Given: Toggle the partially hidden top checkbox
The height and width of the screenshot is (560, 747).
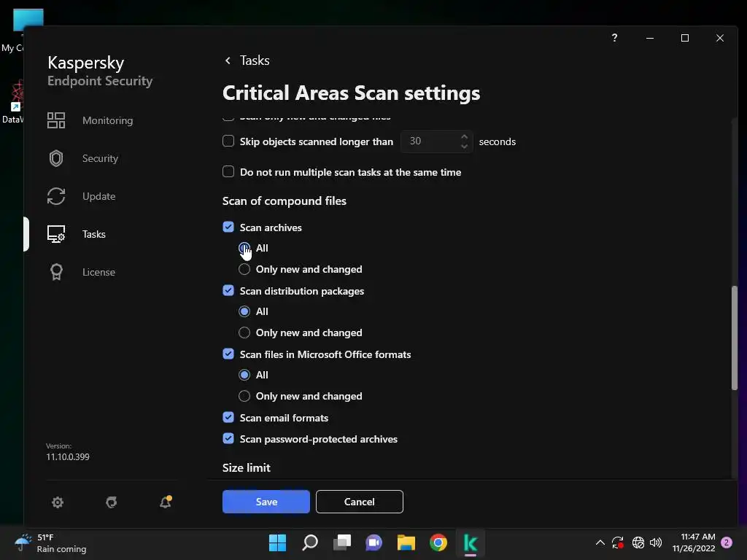Looking at the screenshot, I should coord(228,117).
